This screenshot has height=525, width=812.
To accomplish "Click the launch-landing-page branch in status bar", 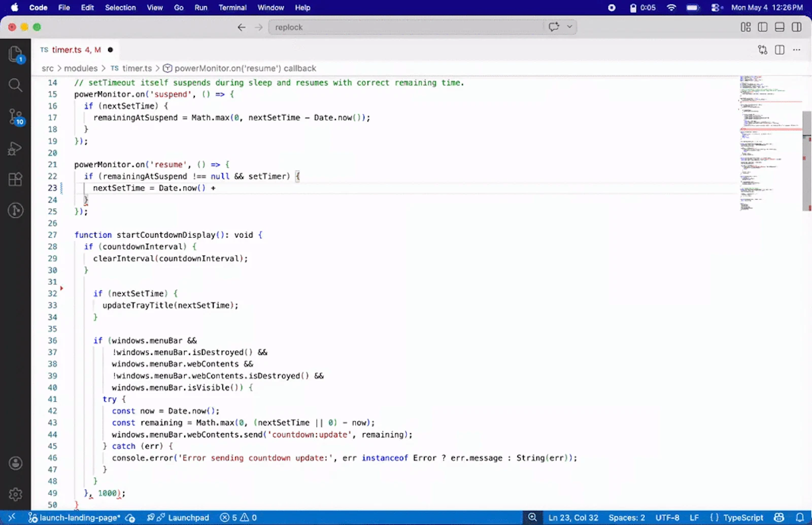I will click(x=75, y=518).
